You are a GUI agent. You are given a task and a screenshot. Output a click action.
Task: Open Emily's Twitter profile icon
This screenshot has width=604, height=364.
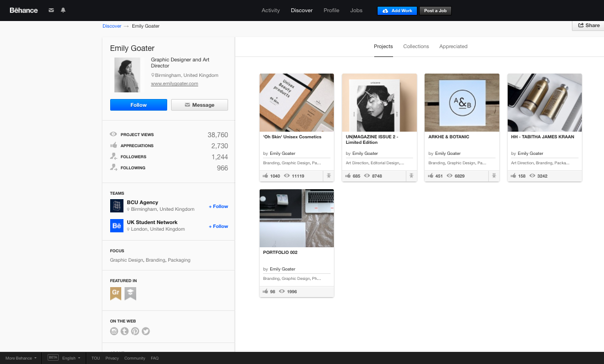pos(146,331)
